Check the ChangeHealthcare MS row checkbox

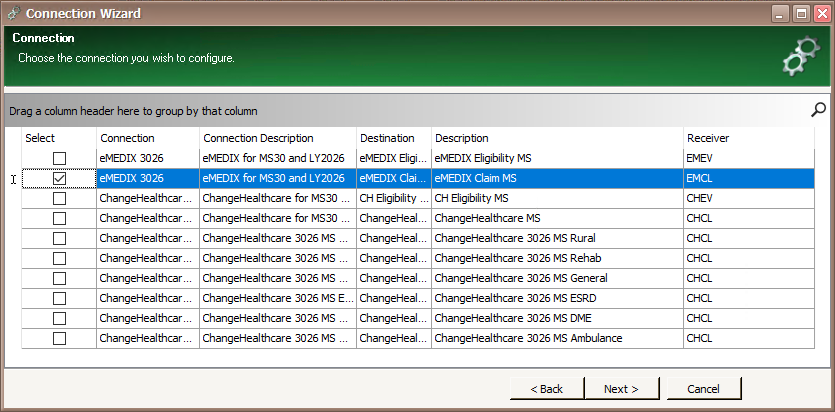59,218
